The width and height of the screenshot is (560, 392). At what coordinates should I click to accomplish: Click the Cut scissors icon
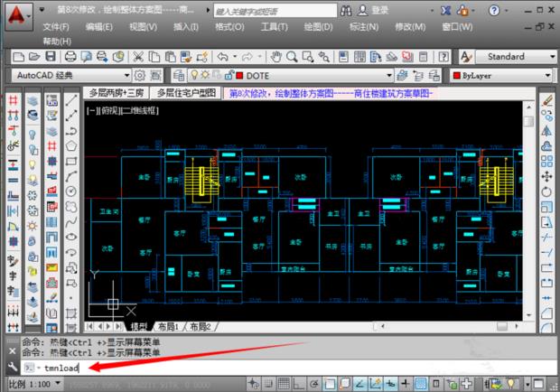[x=138, y=56]
